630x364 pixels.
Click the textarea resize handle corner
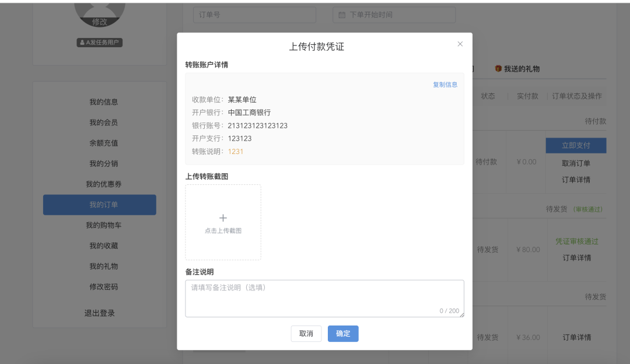462,315
